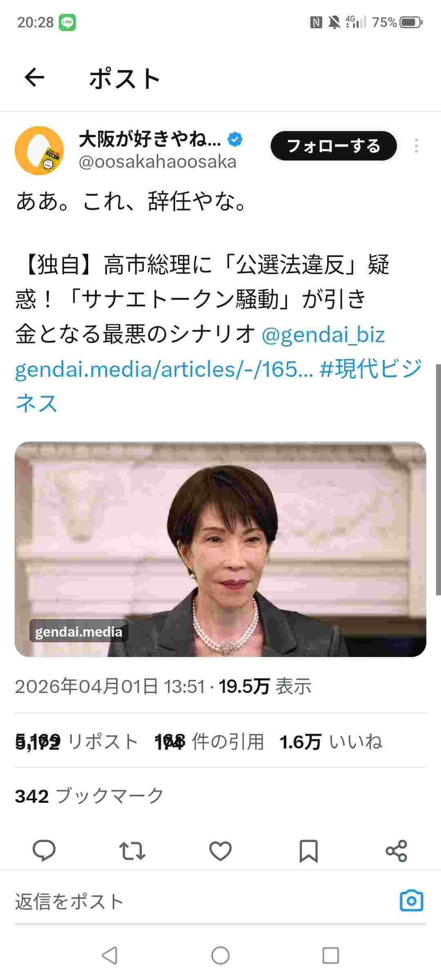
Task: View the 件の引用 quotes list
Action: point(209,741)
